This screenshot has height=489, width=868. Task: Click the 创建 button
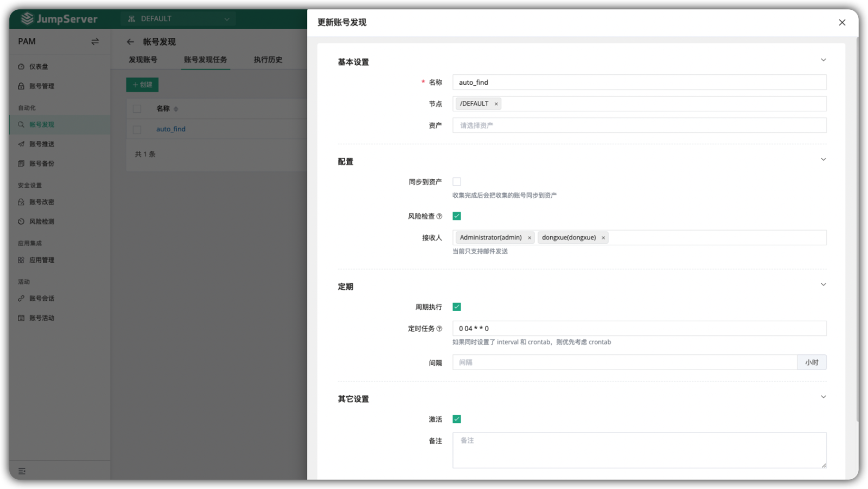(142, 85)
